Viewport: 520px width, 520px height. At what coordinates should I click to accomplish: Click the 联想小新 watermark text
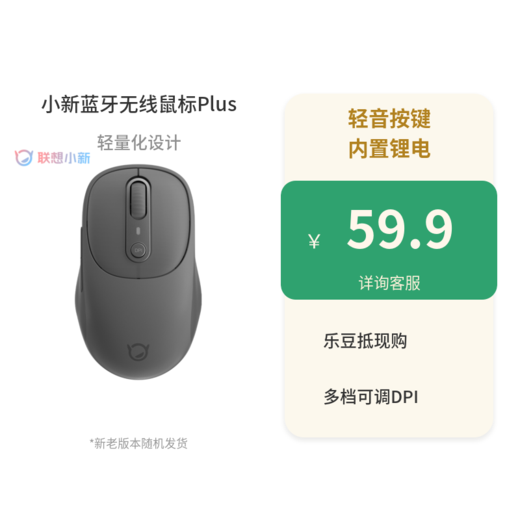(x=64, y=158)
